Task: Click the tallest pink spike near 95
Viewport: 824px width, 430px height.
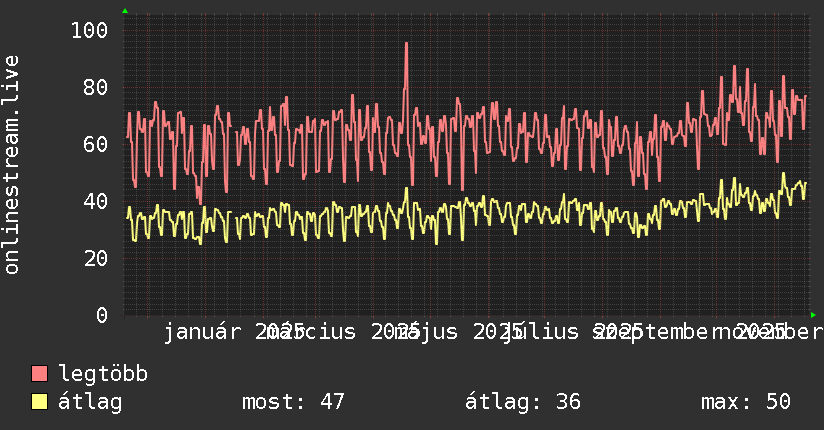Action: (x=406, y=45)
